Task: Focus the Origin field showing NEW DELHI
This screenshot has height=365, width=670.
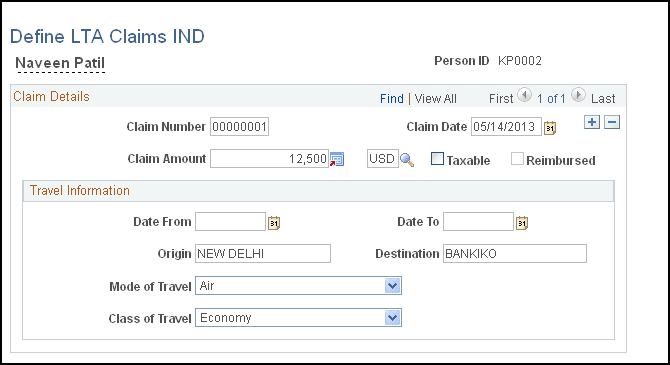Action: point(263,253)
